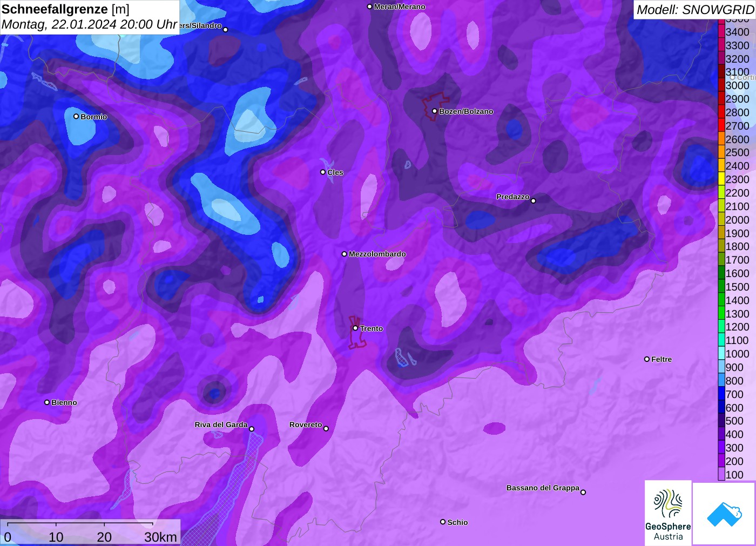The width and height of the screenshot is (756, 546).
Task: Click the 1500 m green legend swatch
Action: [721, 287]
